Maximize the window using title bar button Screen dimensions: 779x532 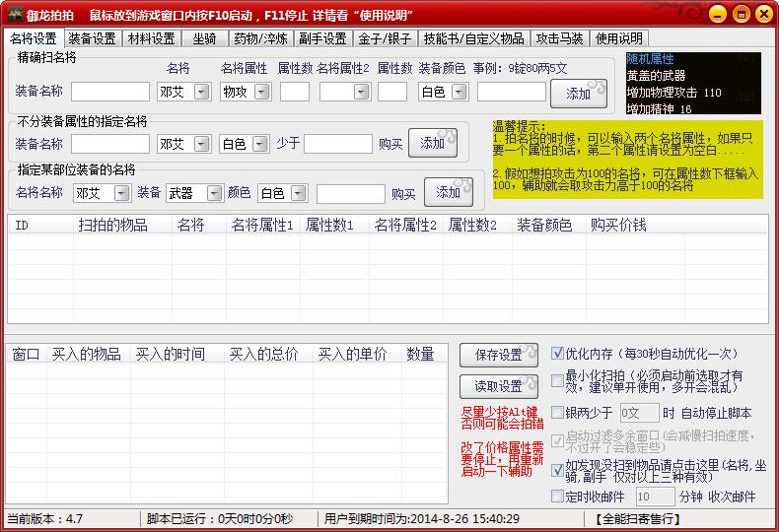741,14
